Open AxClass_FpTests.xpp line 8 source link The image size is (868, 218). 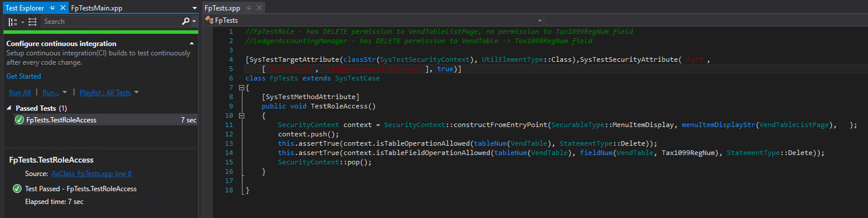92,174
